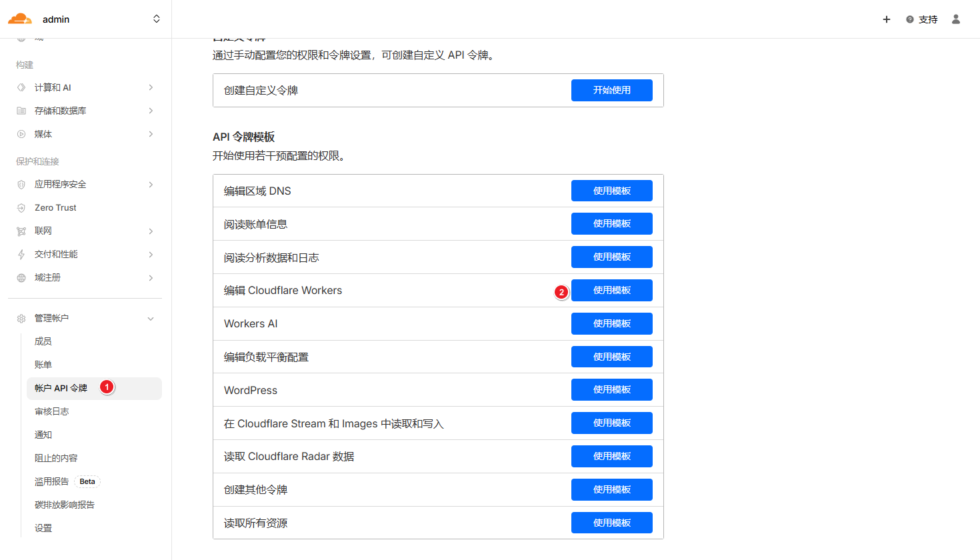The width and height of the screenshot is (980, 560).
Task: Click 开始使用 for custom token
Action: click(611, 90)
